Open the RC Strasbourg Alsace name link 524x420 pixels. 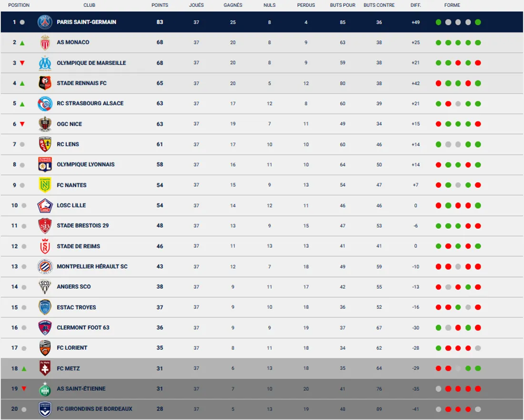(x=90, y=103)
